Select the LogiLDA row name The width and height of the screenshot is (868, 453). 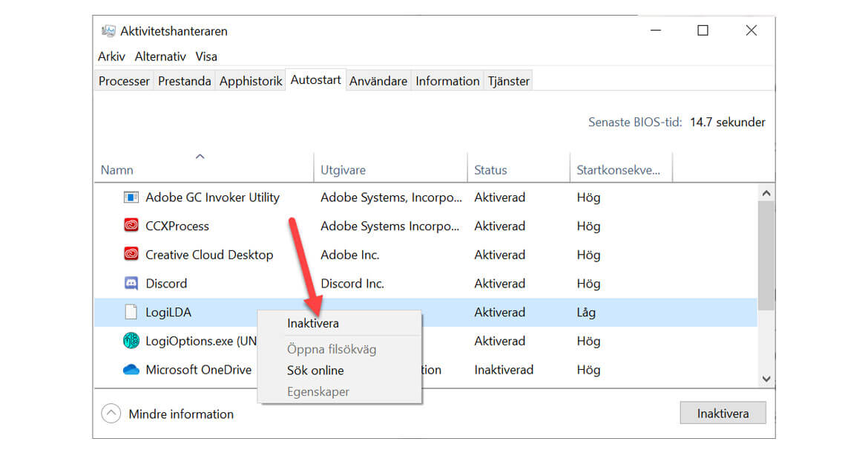tap(168, 313)
